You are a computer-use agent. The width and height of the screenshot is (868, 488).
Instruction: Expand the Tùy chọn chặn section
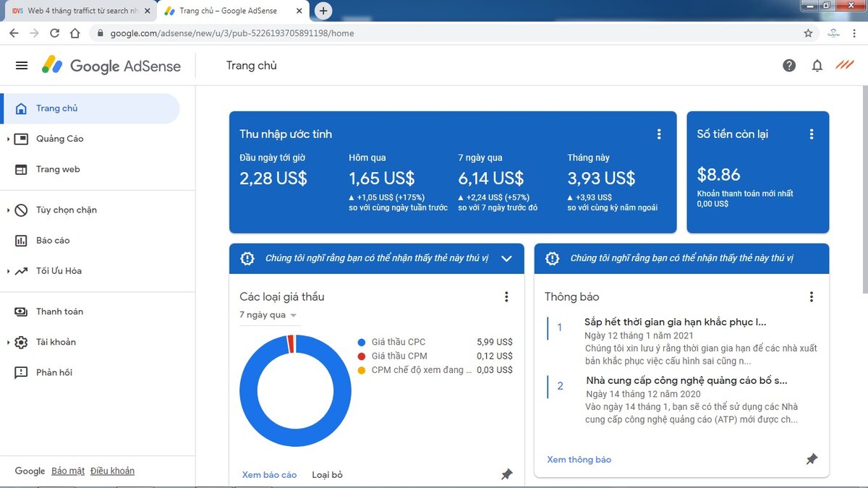click(8, 210)
